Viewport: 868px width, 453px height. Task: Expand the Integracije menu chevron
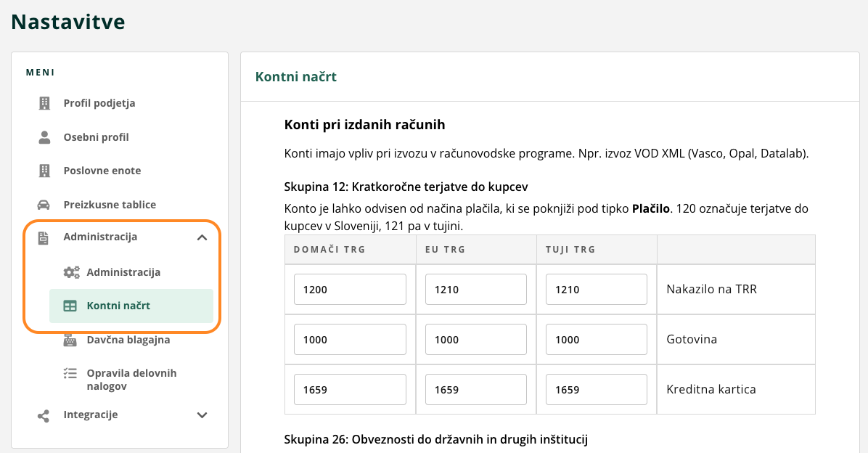pyautogui.click(x=202, y=415)
